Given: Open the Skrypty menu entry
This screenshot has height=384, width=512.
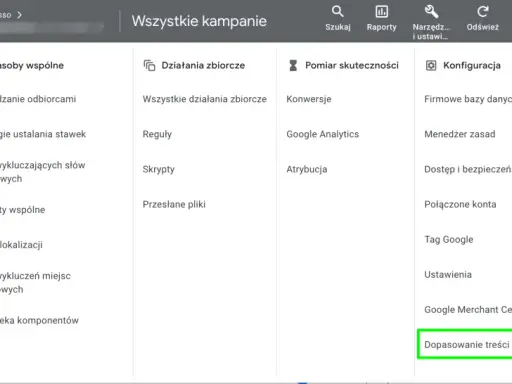Looking at the screenshot, I should coord(159,169).
